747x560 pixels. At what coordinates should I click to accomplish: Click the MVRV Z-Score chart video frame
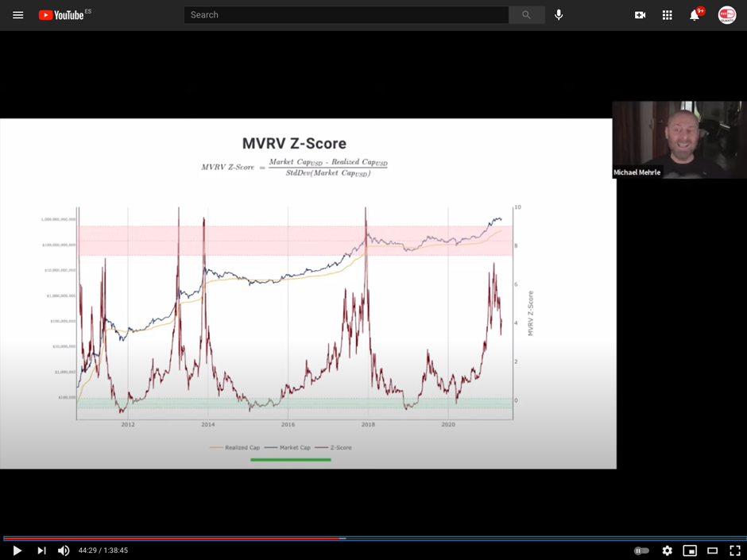coord(307,294)
